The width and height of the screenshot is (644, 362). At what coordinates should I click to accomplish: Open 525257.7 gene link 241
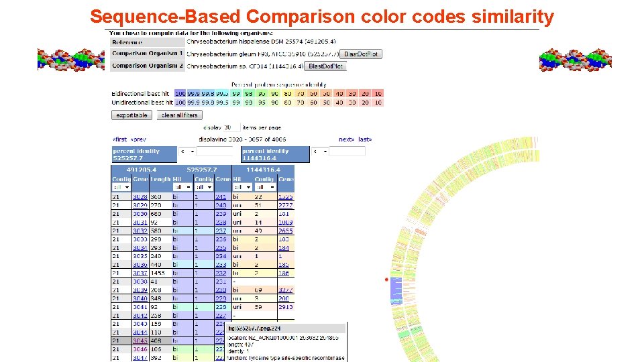[221, 197]
